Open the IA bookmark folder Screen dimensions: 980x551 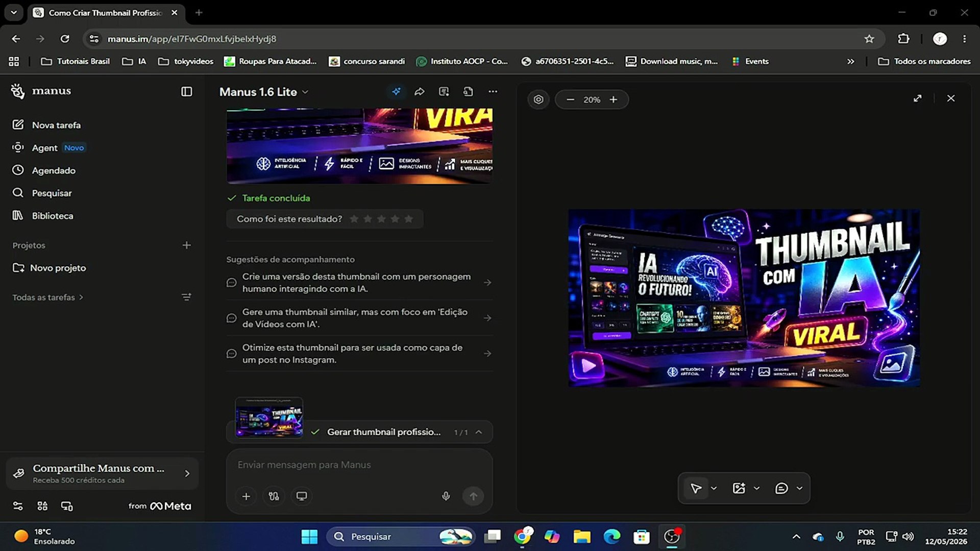pyautogui.click(x=134, y=61)
